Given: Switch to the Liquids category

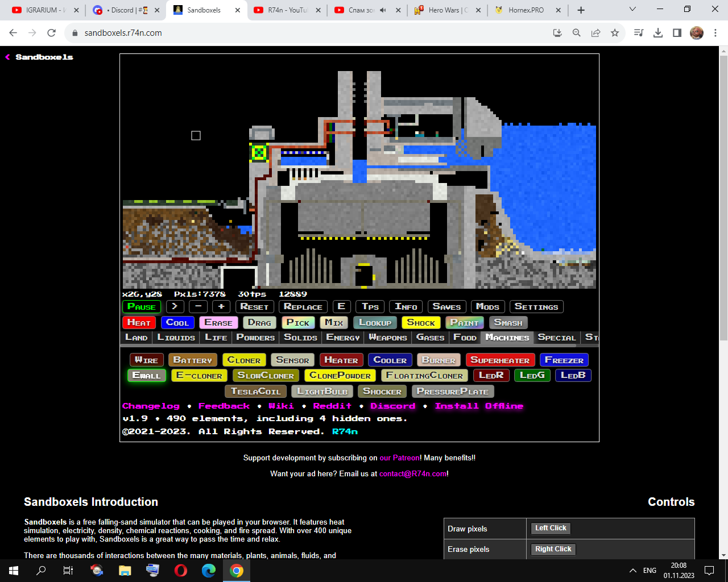Looking at the screenshot, I should point(176,338).
